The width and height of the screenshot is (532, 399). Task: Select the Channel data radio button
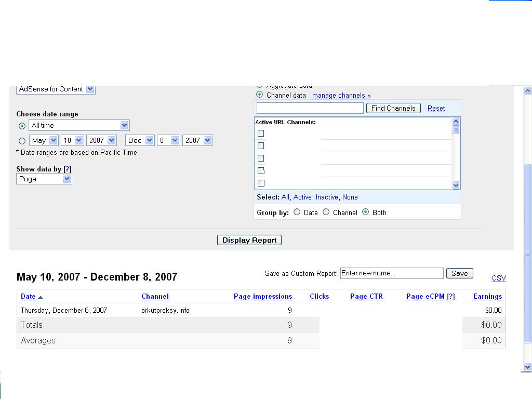[260, 95]
